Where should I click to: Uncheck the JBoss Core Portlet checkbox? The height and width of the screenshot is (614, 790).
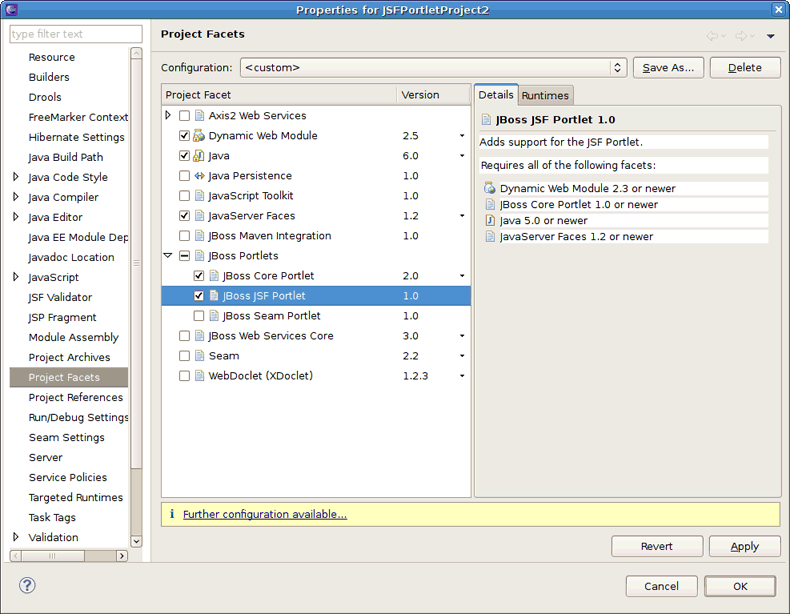coord(199,276)
